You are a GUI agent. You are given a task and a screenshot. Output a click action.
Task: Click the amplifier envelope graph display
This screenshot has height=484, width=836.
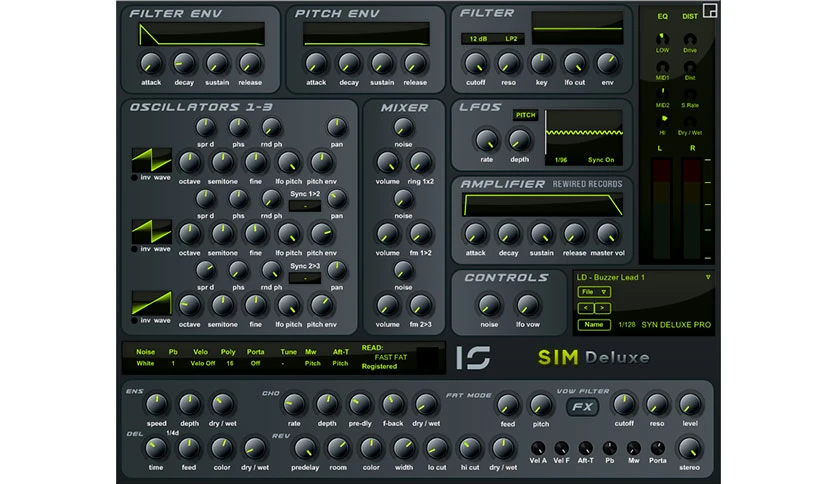click(542, 205)
